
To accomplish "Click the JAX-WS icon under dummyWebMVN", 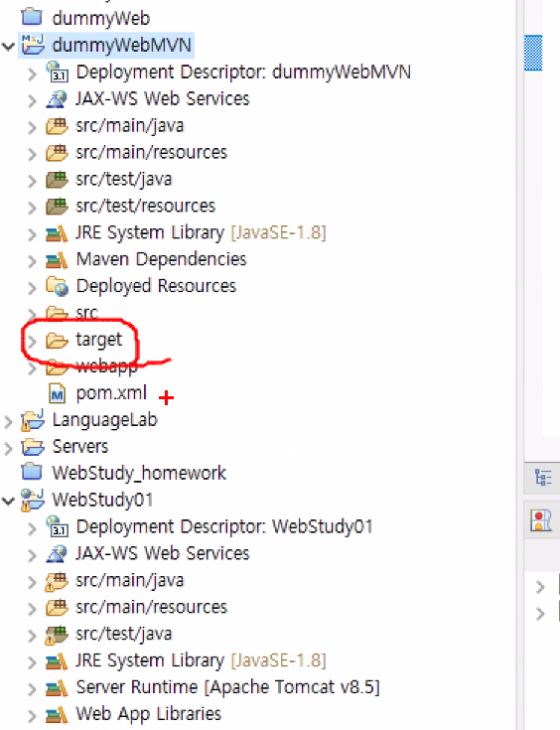I will (57, 98).
